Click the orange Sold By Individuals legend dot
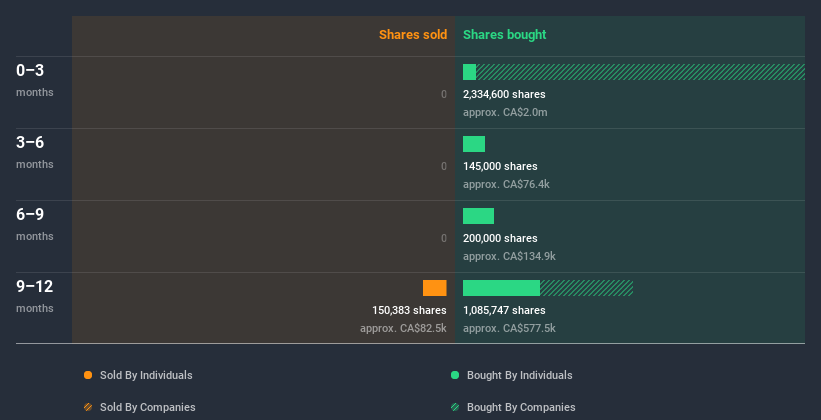The height and width of the screenshot is (420, 821). click(x=88, y=375)
